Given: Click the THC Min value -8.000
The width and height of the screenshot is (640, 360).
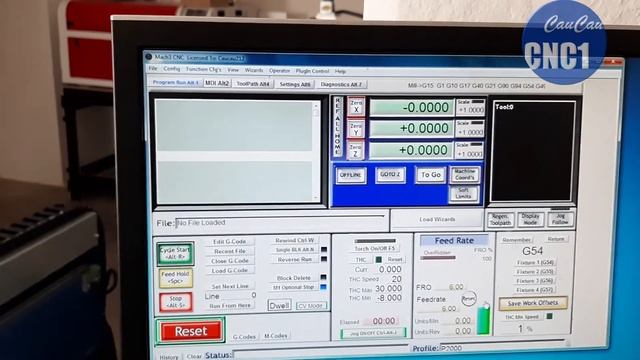Looking at the screenshot, I should click(x=389, y=298).
